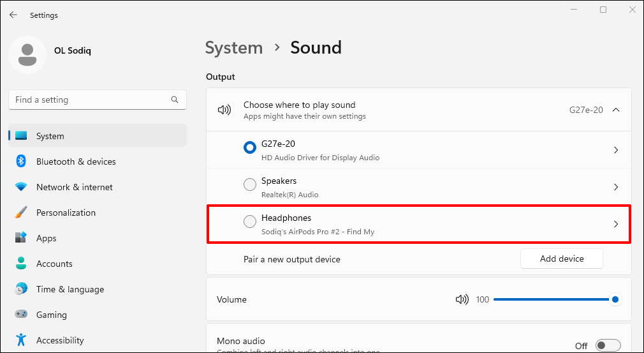Viewport: 644px width, 353px height.
Task: Click the Bluetooth & devices icon
Action: [x=21, y=161]
